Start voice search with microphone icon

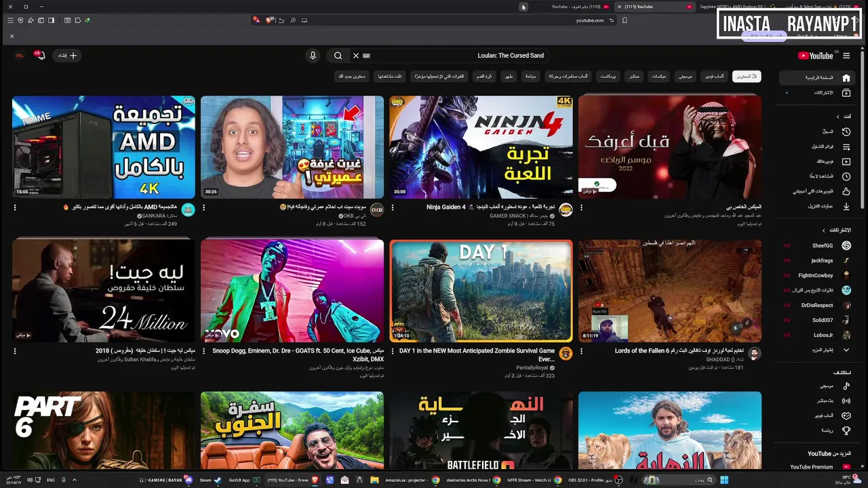313,56
